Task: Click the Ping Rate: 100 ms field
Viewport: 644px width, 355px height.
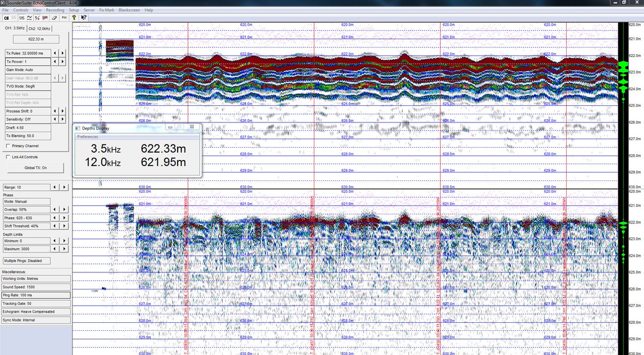Action: pyautogui.click(x=36, y=295)
